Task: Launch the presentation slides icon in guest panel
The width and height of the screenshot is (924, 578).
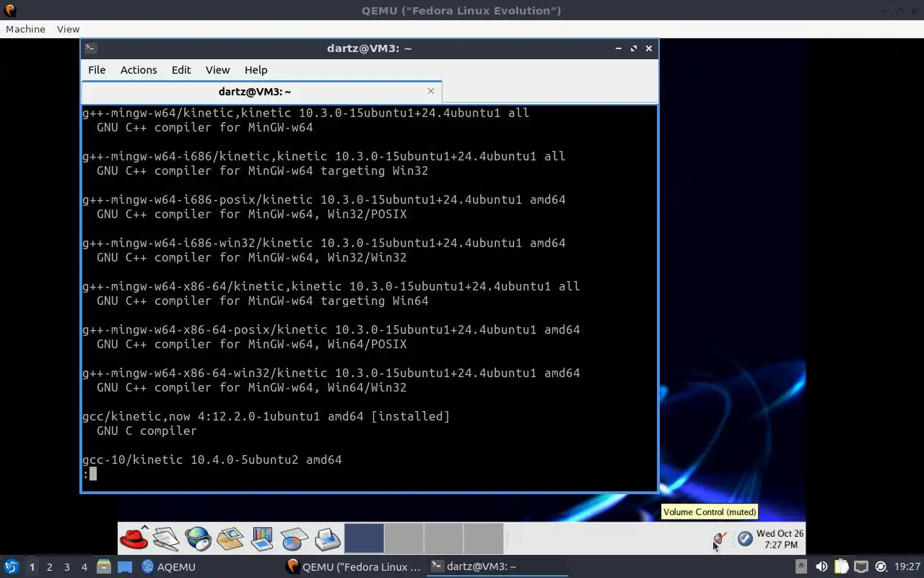Action: click(x=262, y=538)
